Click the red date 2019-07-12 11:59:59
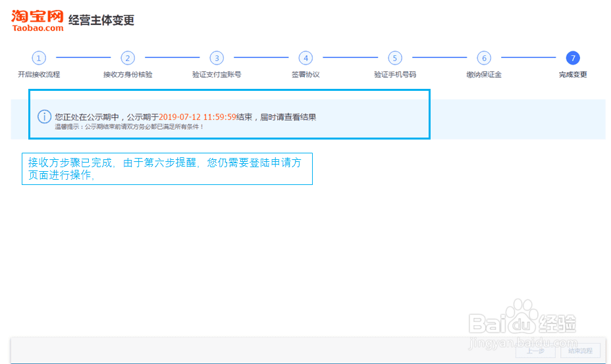 (198, 117)
